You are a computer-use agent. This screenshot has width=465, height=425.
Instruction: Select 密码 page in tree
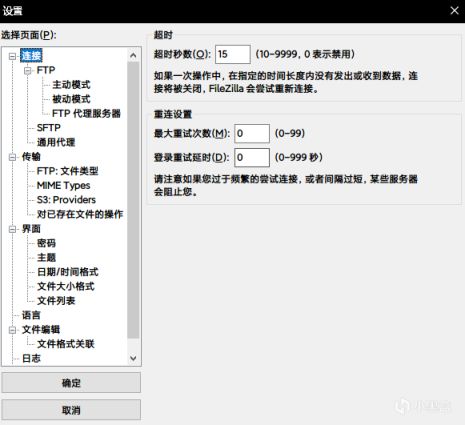pos(46,243)
